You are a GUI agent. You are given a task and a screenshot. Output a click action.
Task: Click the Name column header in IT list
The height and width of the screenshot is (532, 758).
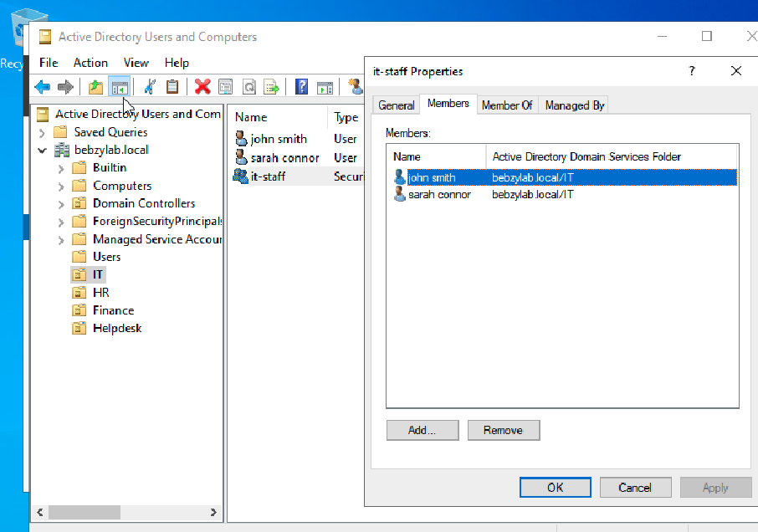[x=279, y=117]
